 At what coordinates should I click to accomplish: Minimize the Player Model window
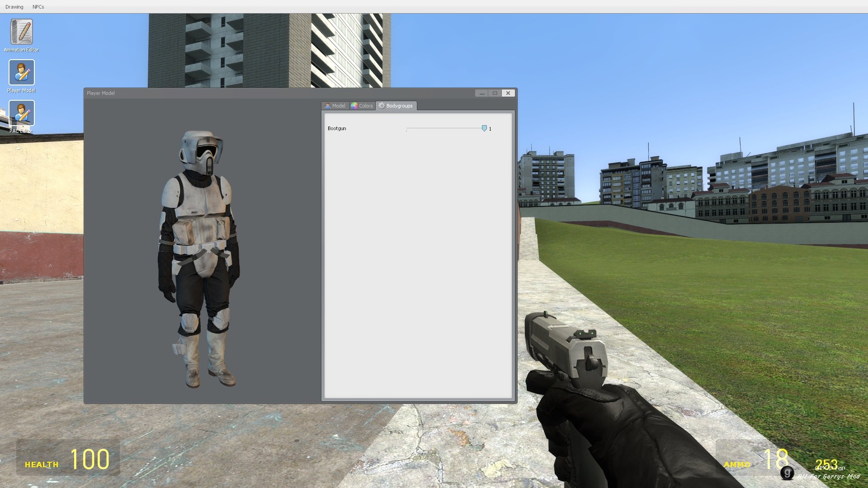click(x=481, y=93)
